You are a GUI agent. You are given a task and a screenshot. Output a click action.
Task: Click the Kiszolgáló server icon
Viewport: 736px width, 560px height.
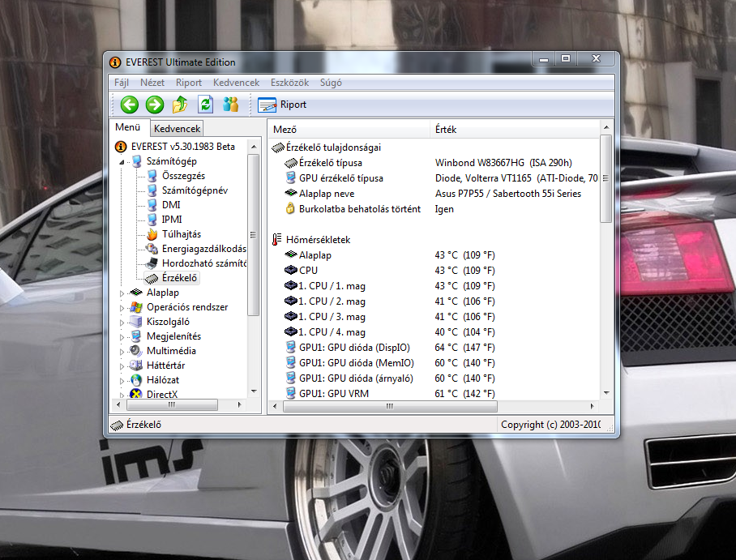[136, 322]
